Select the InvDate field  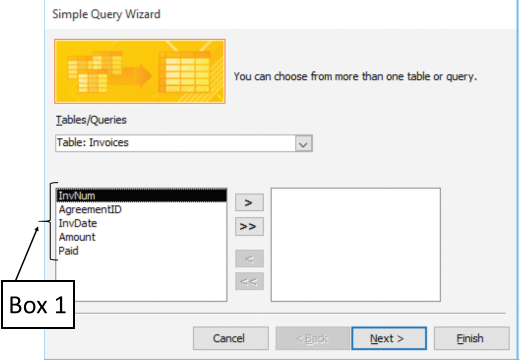pyautogui.click(x=141, y=223)
